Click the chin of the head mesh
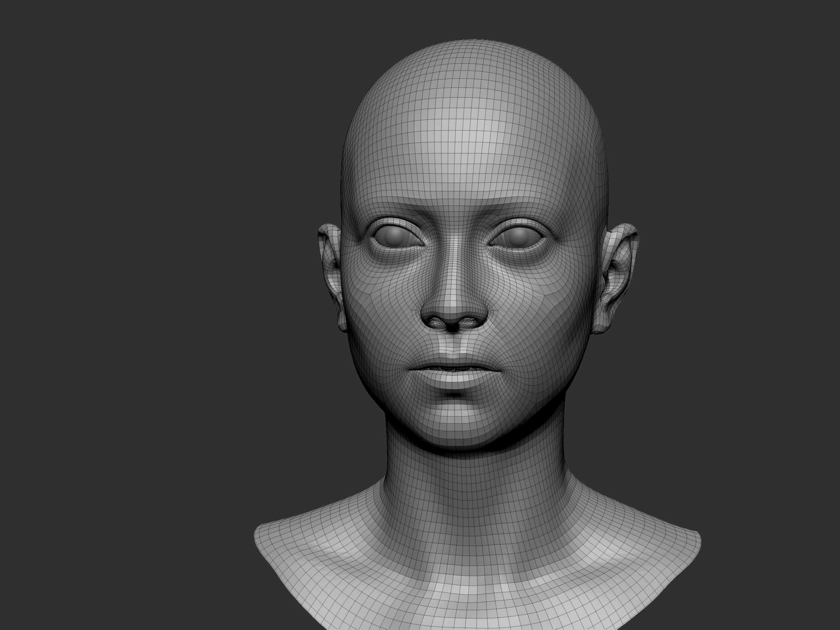The height and width of the screenshot is (630, 840). (454, 421)
